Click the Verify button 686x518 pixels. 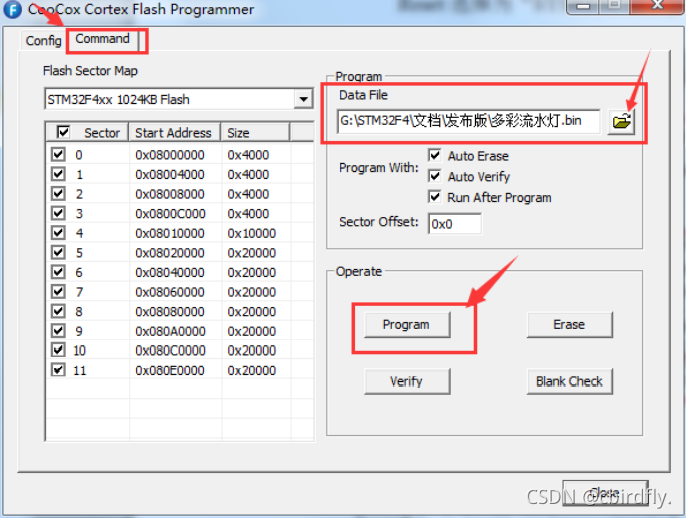point(407,382)
